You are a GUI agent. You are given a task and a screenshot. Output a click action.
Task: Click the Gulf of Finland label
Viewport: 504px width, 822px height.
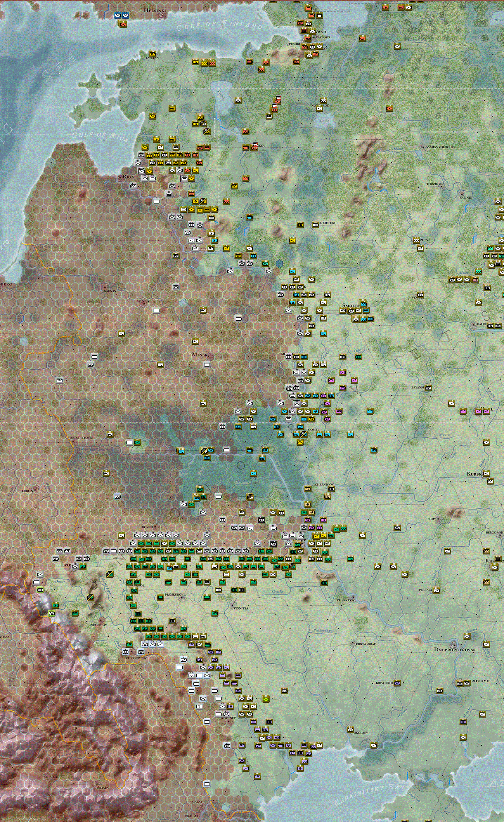point(219,26)
